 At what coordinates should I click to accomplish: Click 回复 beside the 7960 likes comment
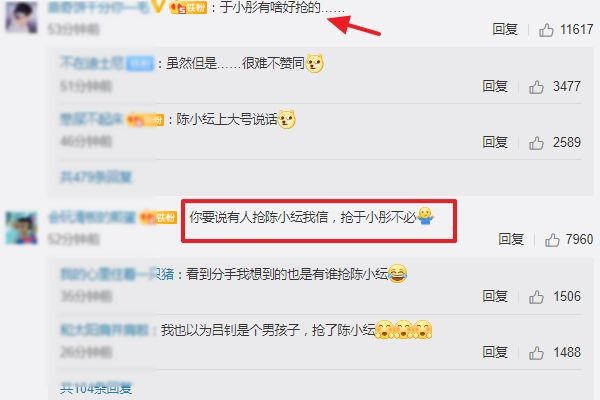(x=511, y=239)
